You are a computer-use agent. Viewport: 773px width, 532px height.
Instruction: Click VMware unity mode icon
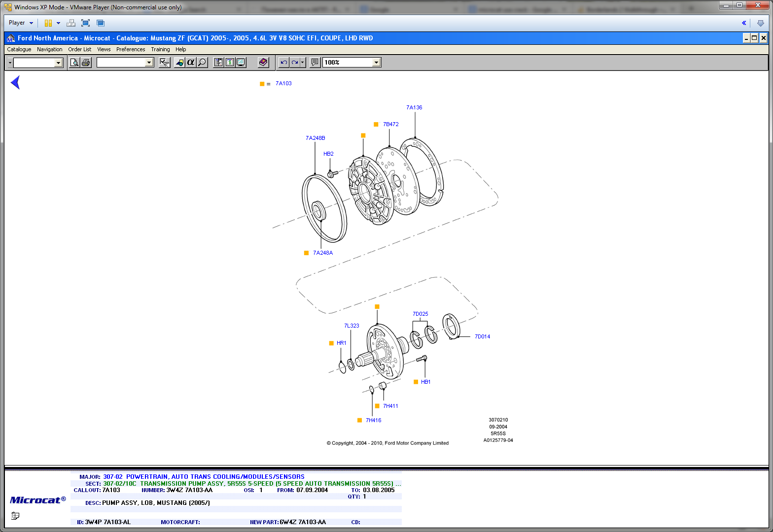pyautogui.click(x=101, y=23)
